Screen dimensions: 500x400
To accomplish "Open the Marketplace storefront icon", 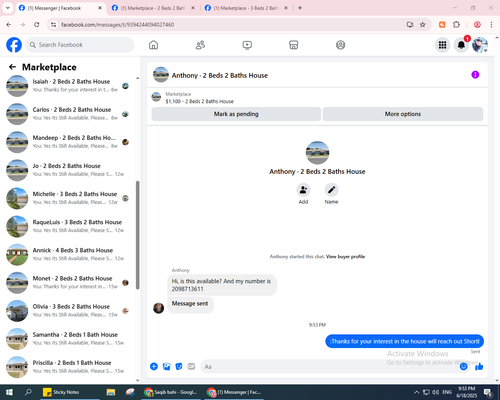I will click(x=294, y=45).
